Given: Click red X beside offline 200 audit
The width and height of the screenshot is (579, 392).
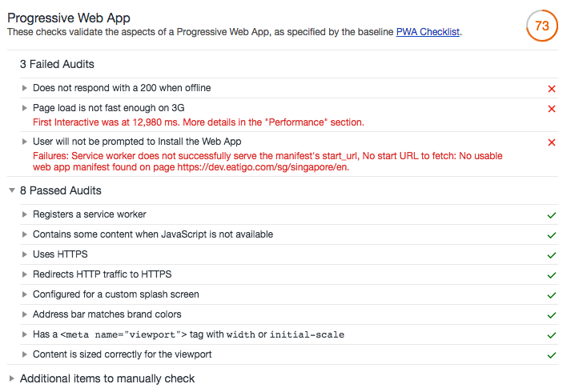Looking at the screenshot, I should point(552,89).
